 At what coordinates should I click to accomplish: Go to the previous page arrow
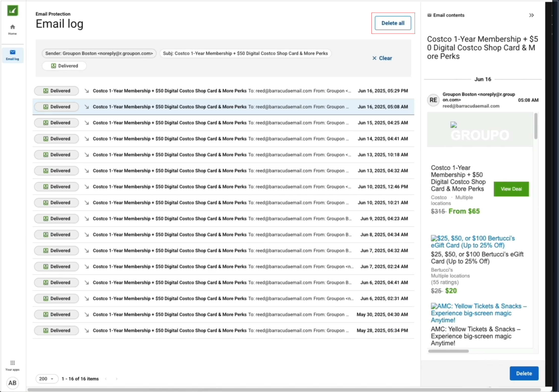point(106,379)
